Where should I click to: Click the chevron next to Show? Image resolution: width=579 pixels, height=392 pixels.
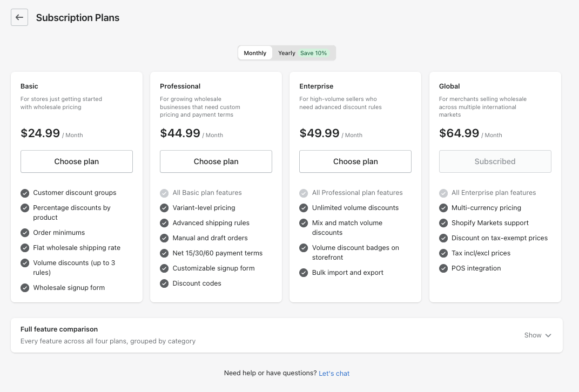coord(548,335)
